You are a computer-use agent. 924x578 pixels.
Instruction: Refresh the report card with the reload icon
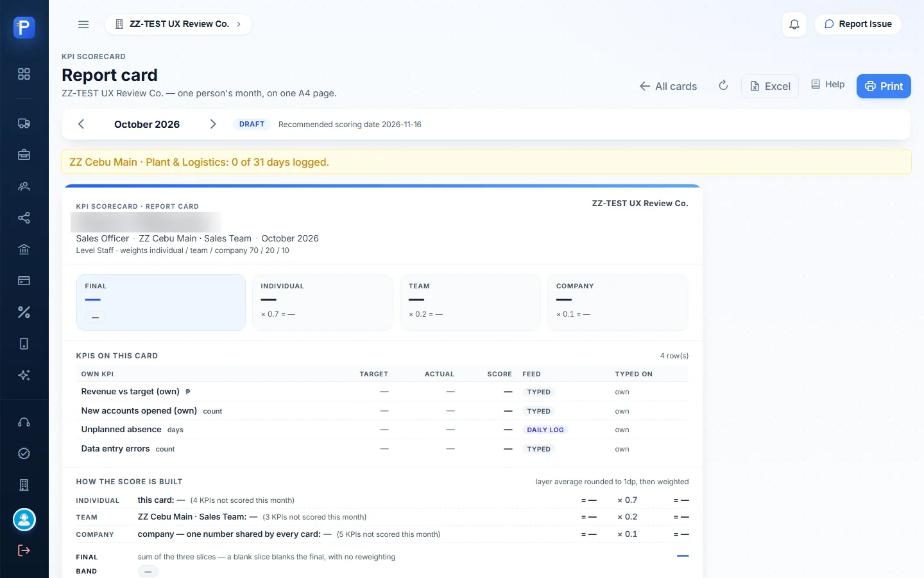[x=723, y=85]
